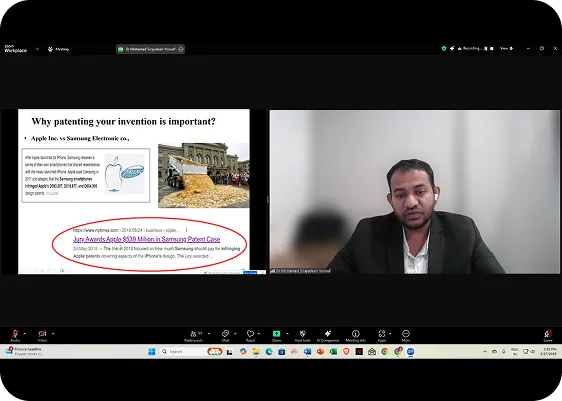Open the Chat panel
Viewport: 562px width, 401px height.
click(x=225, y=335)
